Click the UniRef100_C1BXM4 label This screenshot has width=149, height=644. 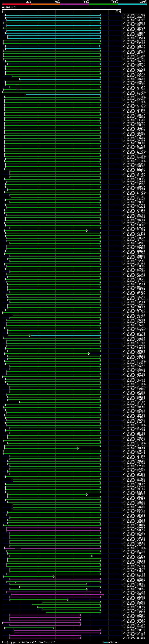pyautogui.click(x=133, y=448)
